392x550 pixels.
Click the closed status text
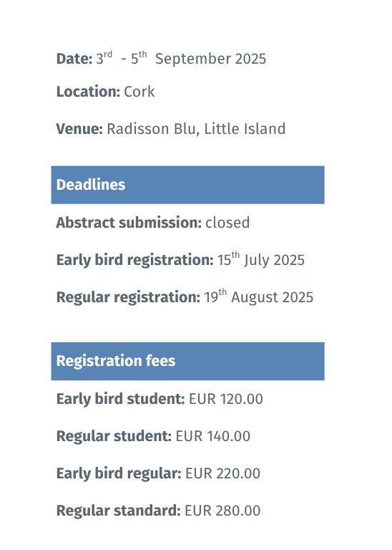point(227,223)
